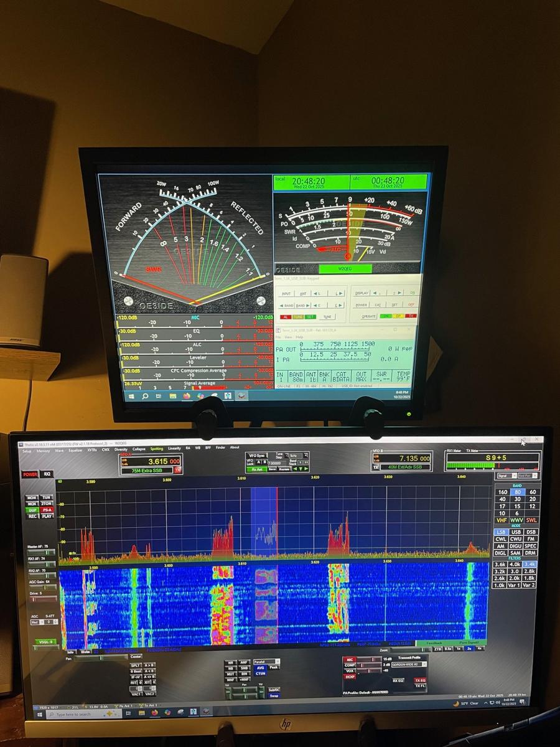The image size is (560, 747).
Task: Open the Windows search icon on upper taskbar
Action: click(145, 396)
